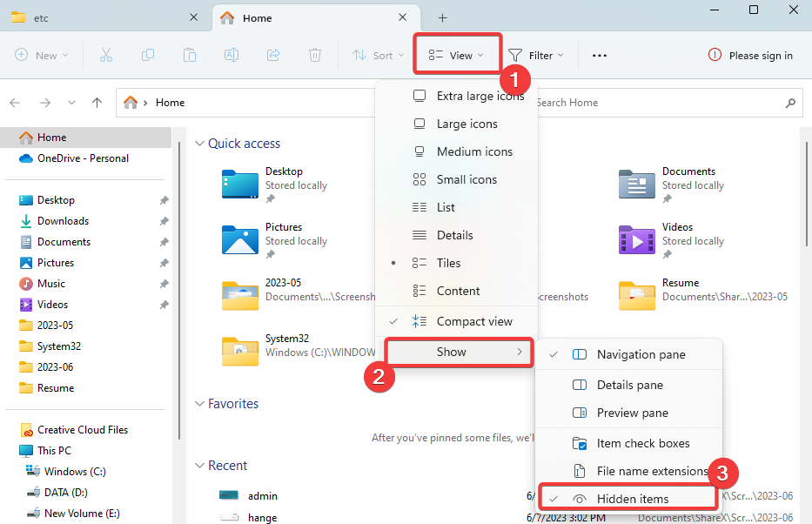Open Windows (C:) drive
The image size is (812, 524).
click(75, 472)
